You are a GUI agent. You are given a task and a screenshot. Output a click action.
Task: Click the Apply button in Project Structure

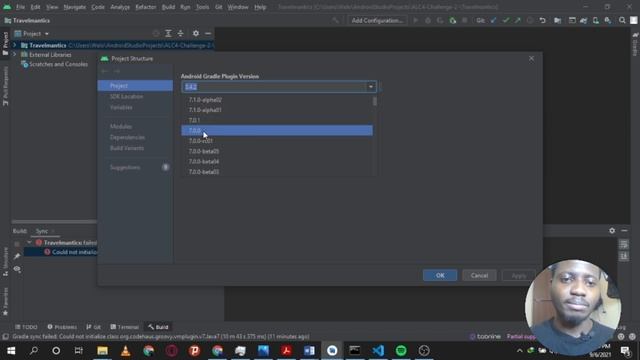click(519, 276)
